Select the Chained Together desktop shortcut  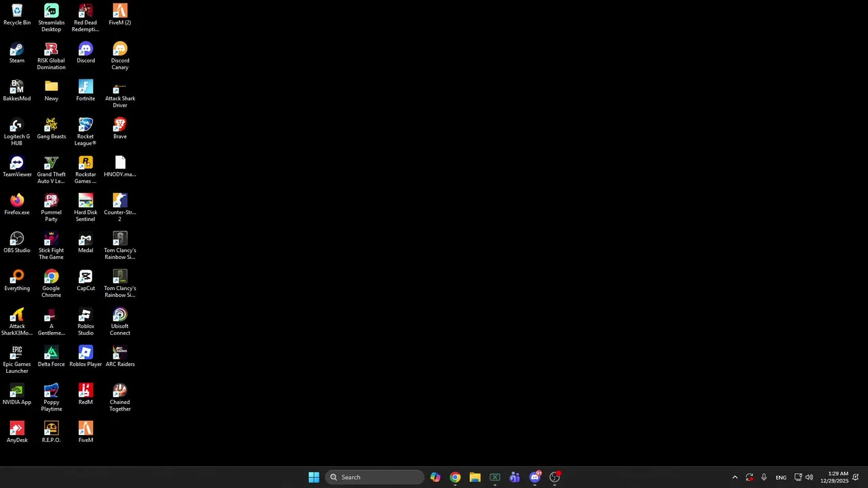click(120, 398)
